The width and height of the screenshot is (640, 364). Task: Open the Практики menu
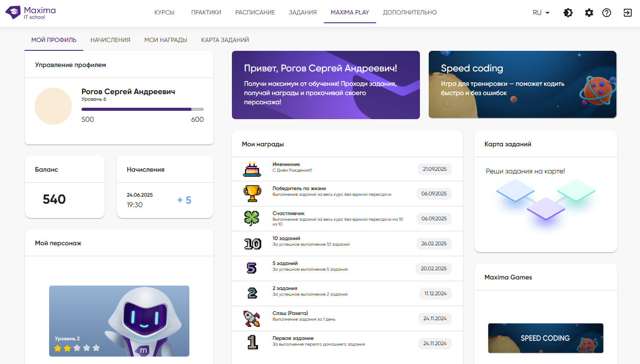pos(206,12)
